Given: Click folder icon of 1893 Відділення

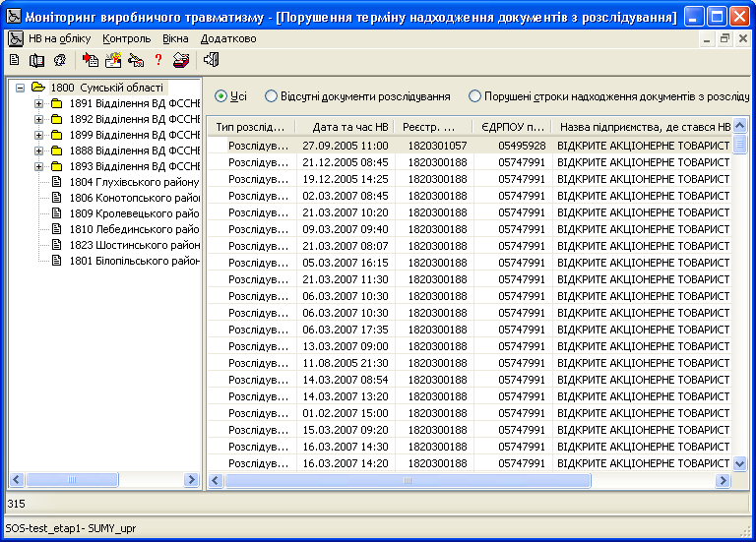Looking at the screenshot, I should (57, 166).
